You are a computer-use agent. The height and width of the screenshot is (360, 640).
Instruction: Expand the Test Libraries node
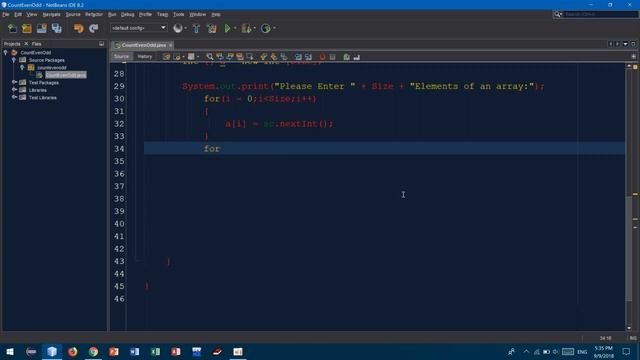(14, 98)
